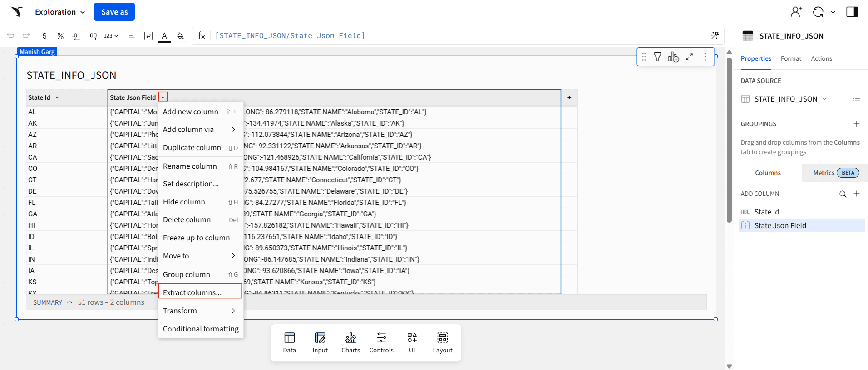
Task: Choose Delete column menu item
Action: pyautogui.click(x=201, y=220)
